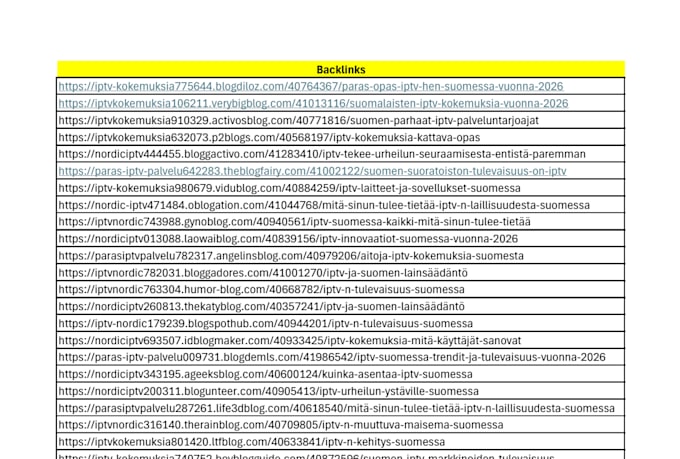The width and height of the screenshot is (680, 459).
Task: Open the theblogfairy.com suomen-suoratoiston link
Action: pyautogui.click(x=312, y=171)
